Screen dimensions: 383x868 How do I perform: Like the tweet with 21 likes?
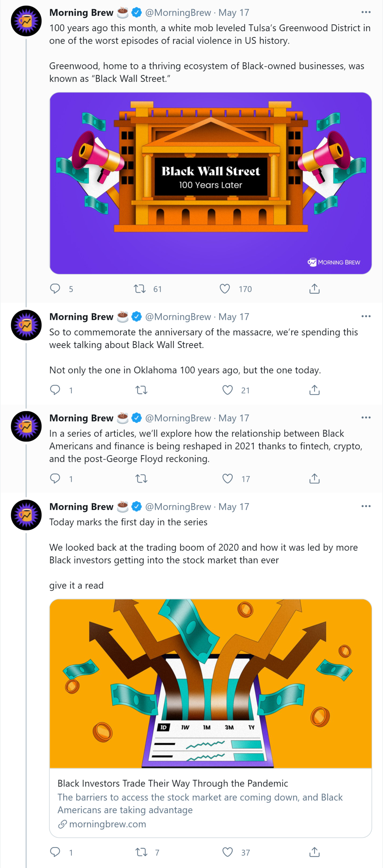tap(228, 390)
